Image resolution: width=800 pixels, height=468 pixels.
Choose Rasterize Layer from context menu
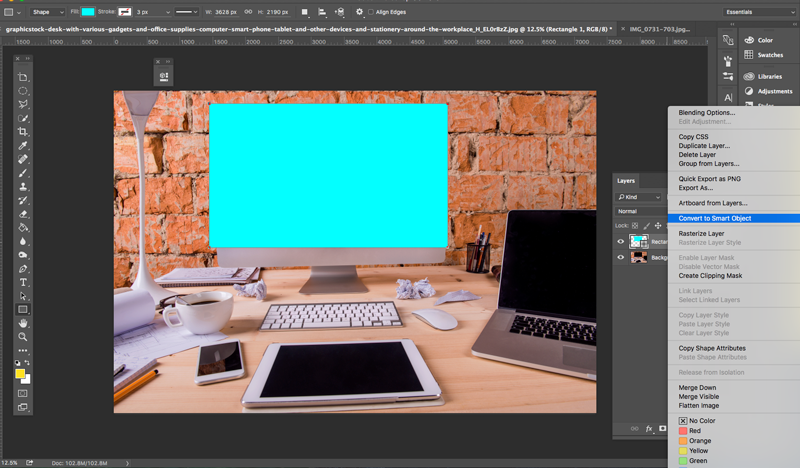(701, 233)
